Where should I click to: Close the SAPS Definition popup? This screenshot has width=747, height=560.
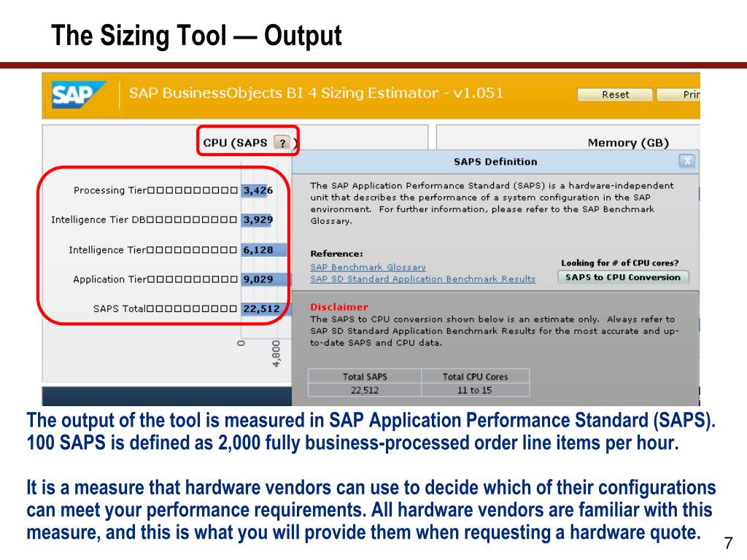coord(686,161)
